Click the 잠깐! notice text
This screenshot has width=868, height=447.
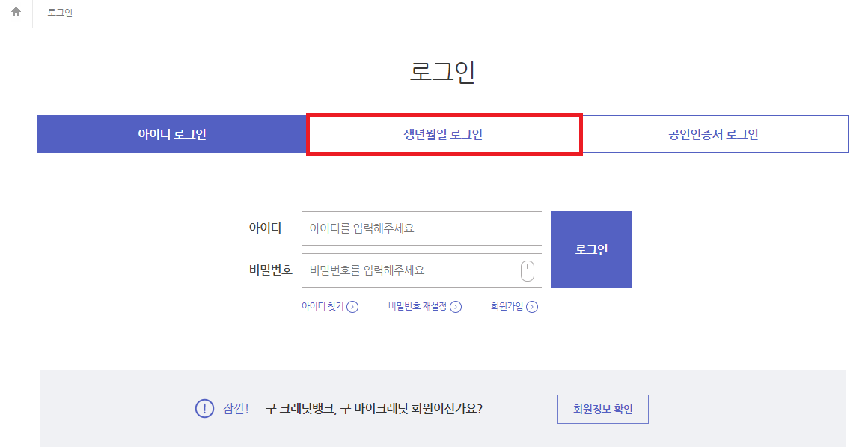pos(236,409)
